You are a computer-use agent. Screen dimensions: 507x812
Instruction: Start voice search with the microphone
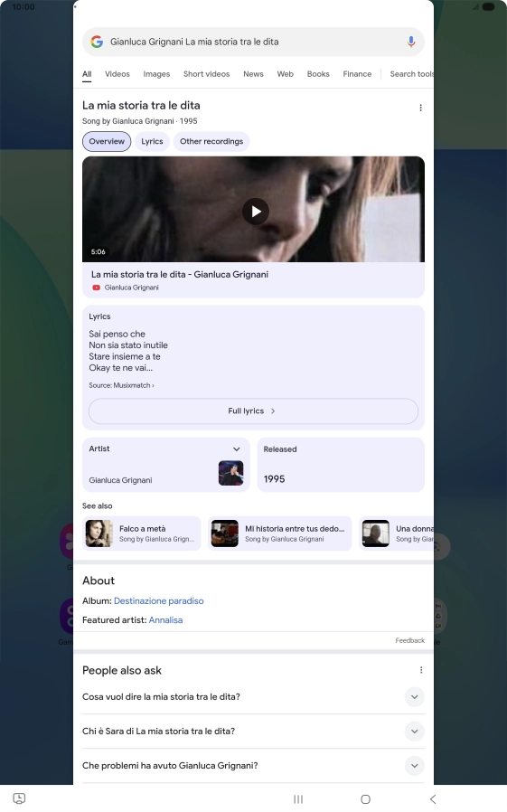pos(411,42)
